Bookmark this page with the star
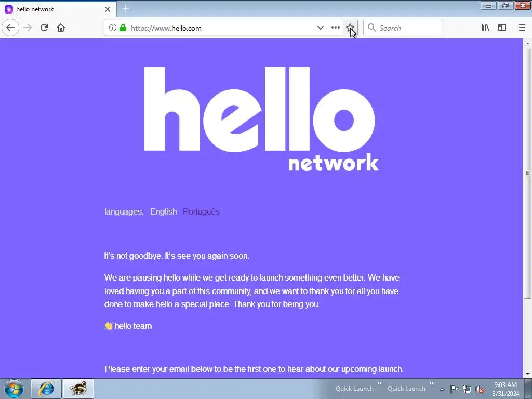 click(x=350, y=28)
